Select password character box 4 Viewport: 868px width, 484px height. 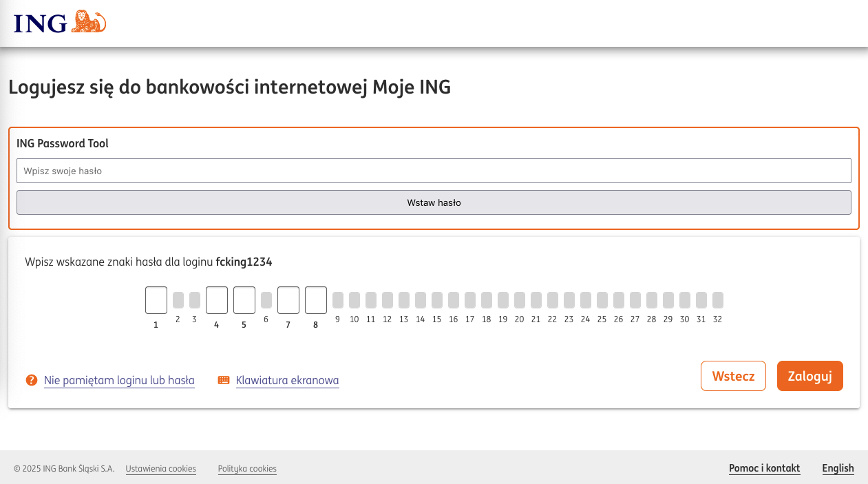point(217,300)
